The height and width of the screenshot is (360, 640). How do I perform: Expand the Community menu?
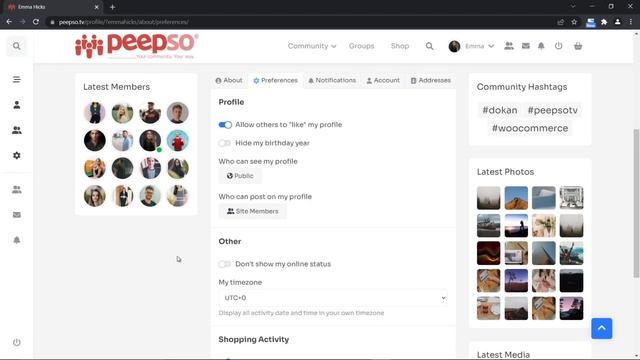[312, 46]
